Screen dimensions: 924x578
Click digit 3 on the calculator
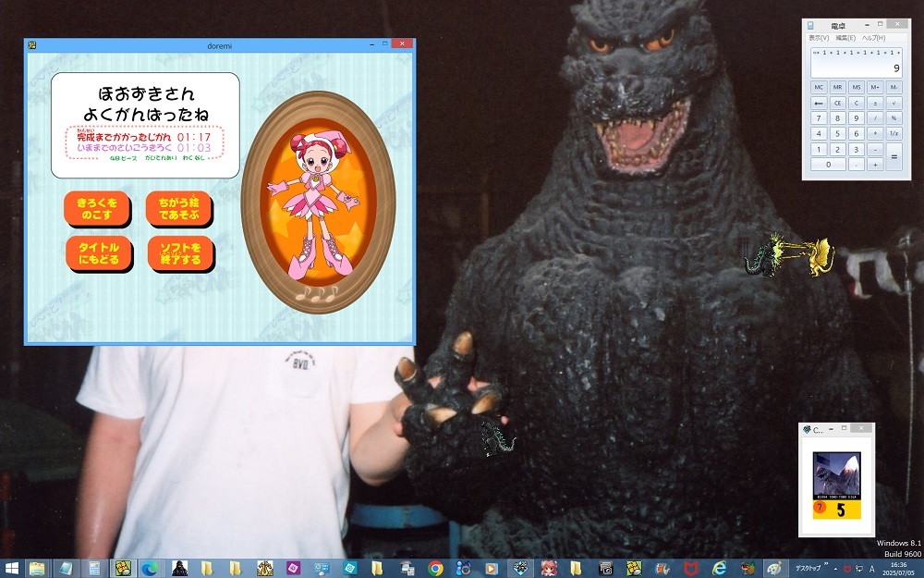(x=857, y=149)
